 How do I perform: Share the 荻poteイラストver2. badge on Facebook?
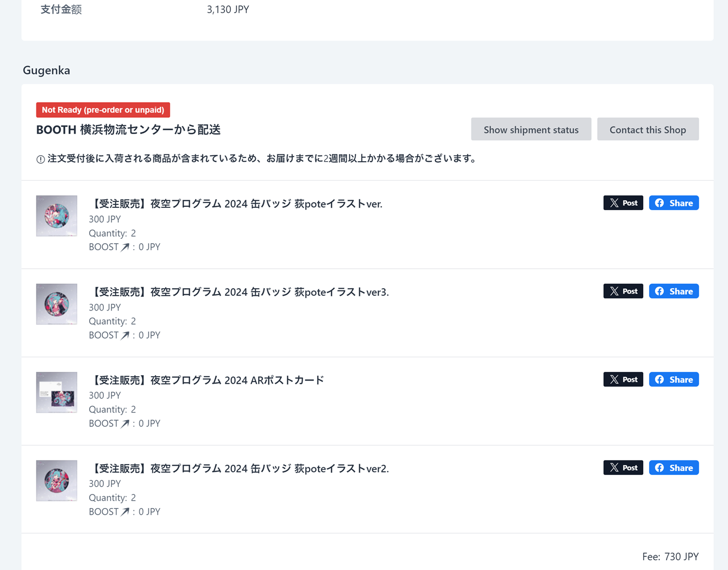click(x=673, y=468)
